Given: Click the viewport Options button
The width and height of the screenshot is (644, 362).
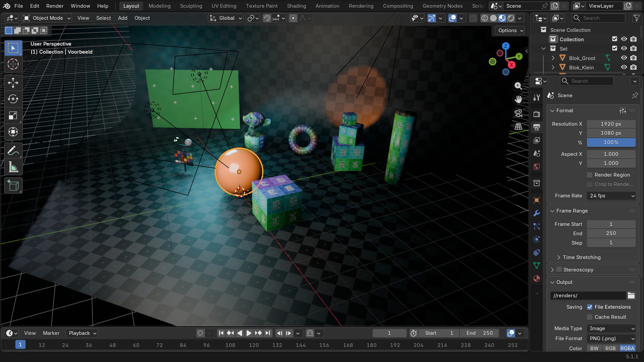Looking at the screenshot, I should coord(511,31).
